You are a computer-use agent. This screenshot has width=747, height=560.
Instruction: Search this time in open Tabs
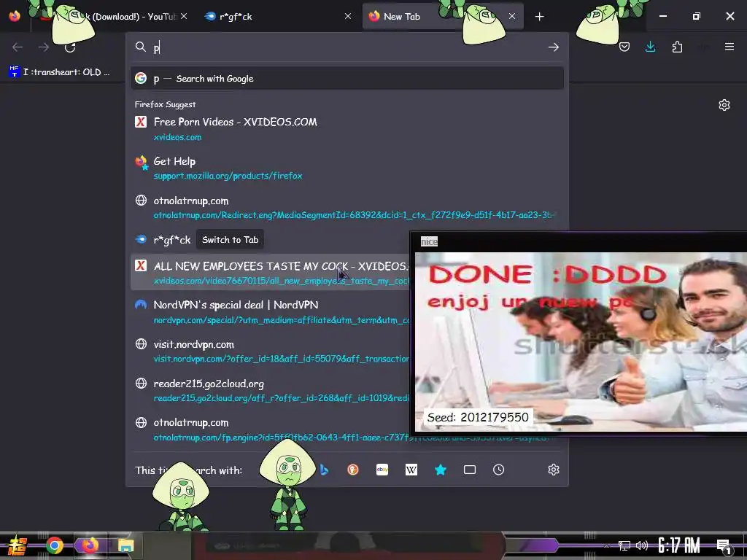pyautogui.click(x=470, y=470)
